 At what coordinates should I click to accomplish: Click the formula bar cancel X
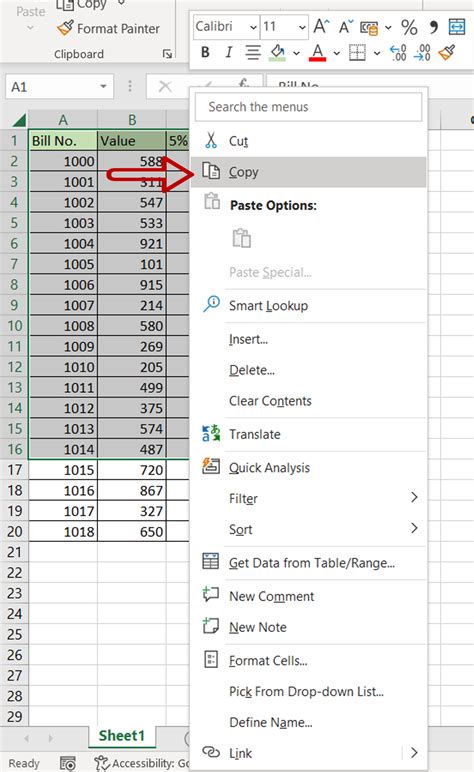click(165, 87)
